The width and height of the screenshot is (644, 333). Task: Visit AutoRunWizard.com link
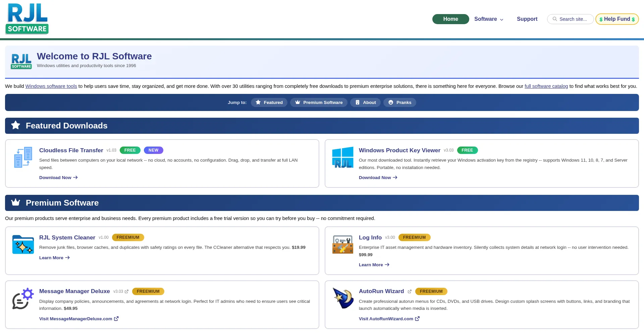click(389, 319)
